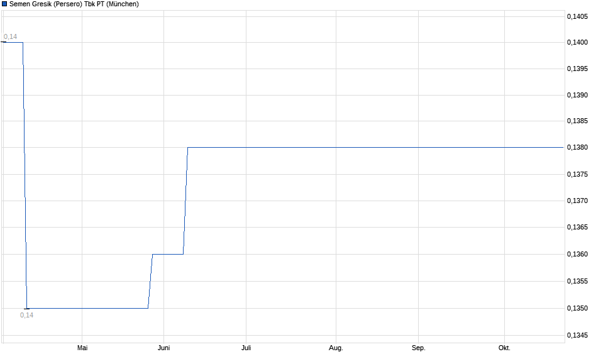Click the 0,1400 price axis label
591x364 pixels.
tap(577, 42)
